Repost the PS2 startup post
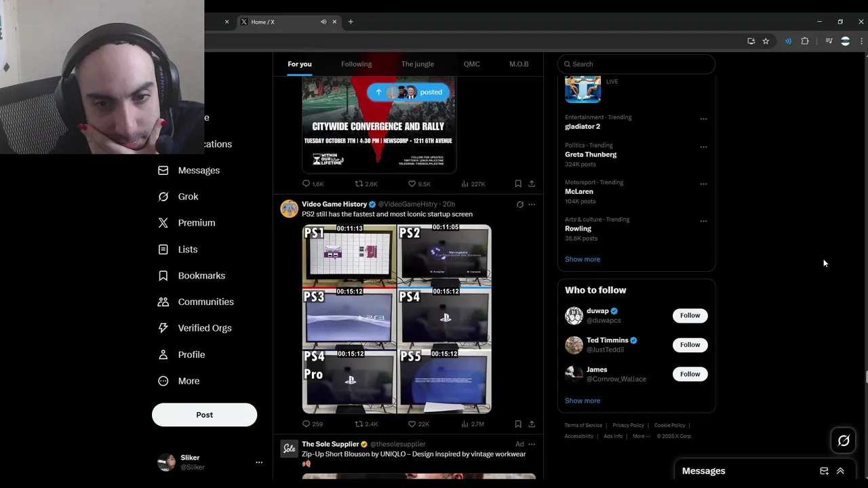The height and width of the screenshot is (488, 868). (x=366, y=424)
